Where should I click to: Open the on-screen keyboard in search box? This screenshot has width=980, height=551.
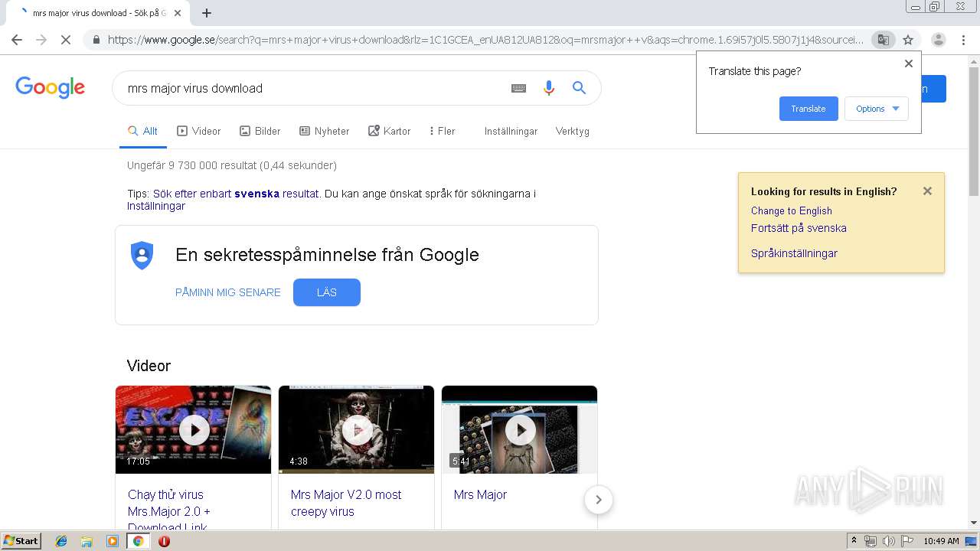[x=518, y=88]
